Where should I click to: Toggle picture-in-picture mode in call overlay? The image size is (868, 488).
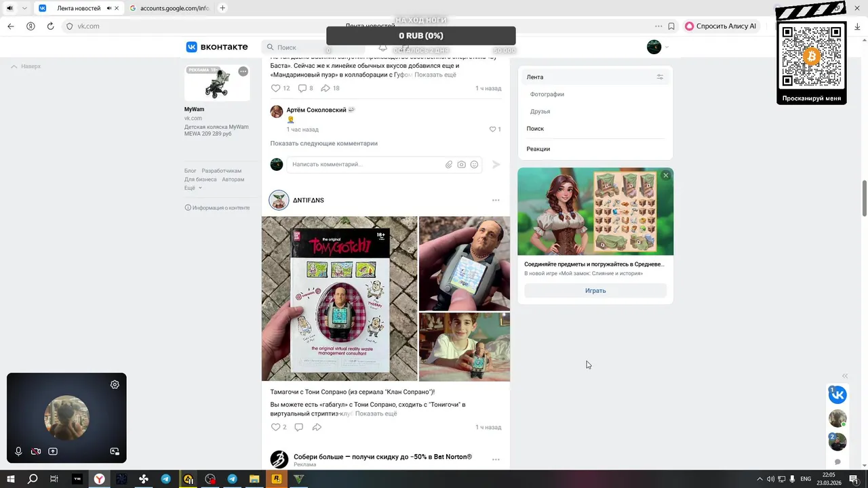click(115, 451)
